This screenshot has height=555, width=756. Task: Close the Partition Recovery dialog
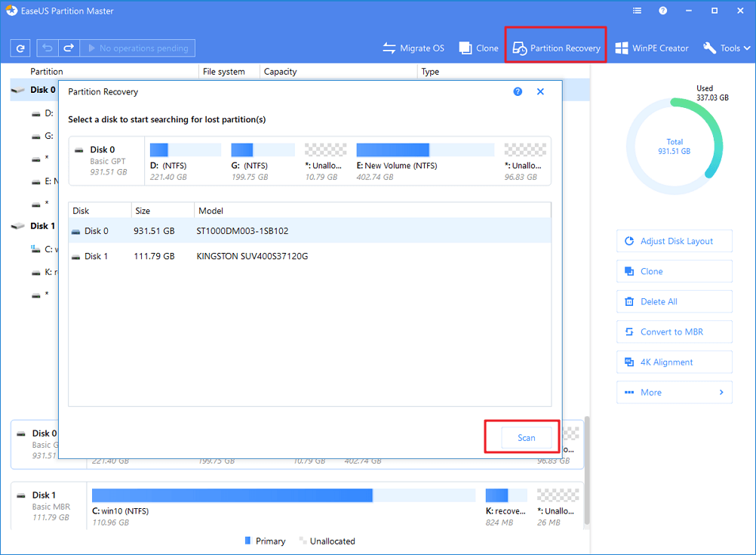pos(540,91)
